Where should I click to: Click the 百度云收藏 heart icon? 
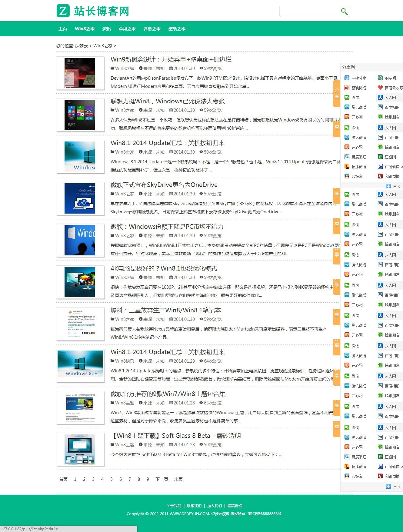click(380, 88)
